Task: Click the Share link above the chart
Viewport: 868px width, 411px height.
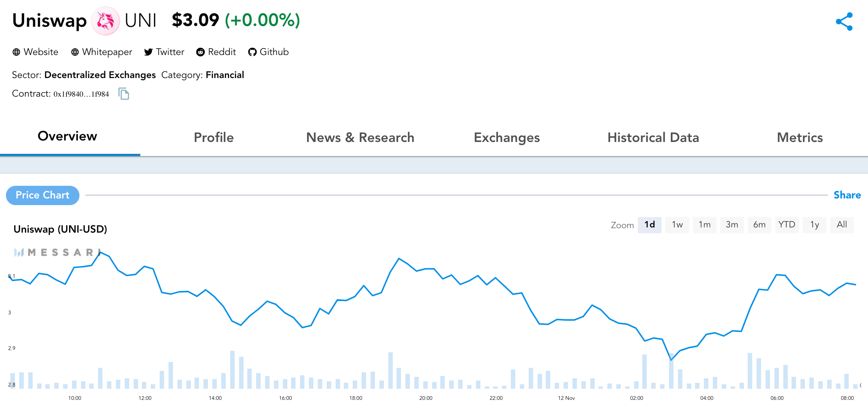Action: [847, 195]
